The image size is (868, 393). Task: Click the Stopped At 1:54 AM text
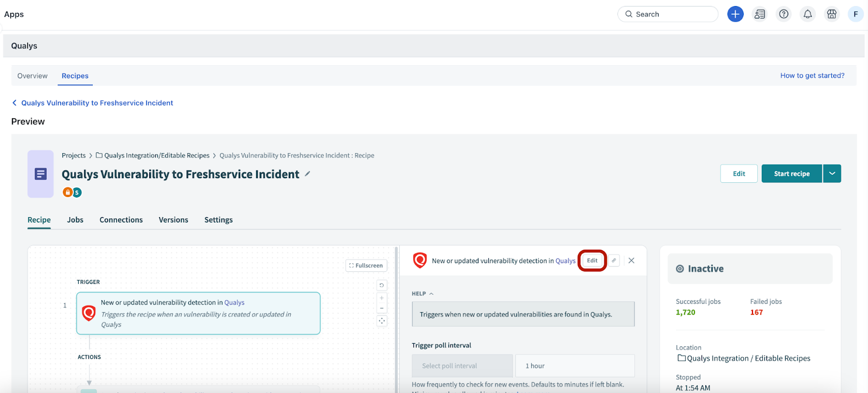point(693,383)
